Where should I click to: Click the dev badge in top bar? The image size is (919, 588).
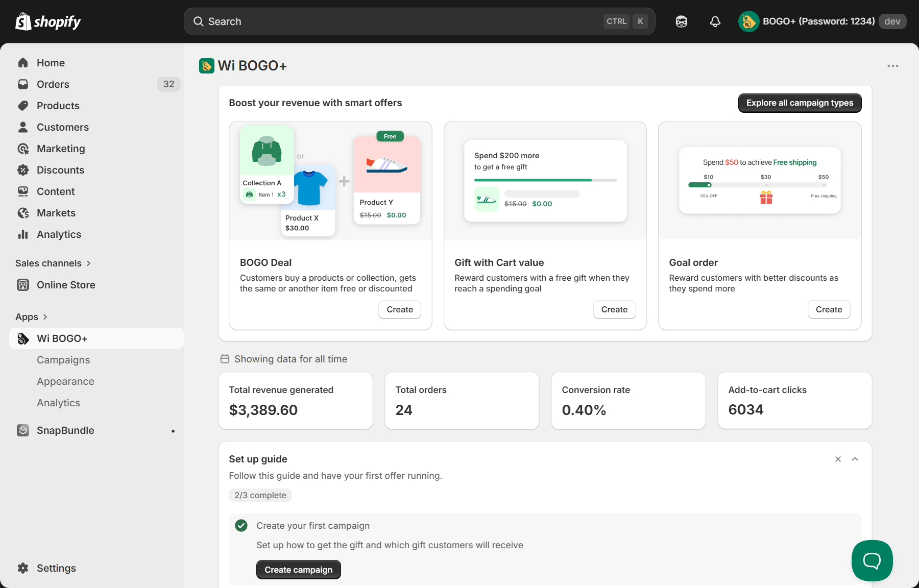pos(892,21)
